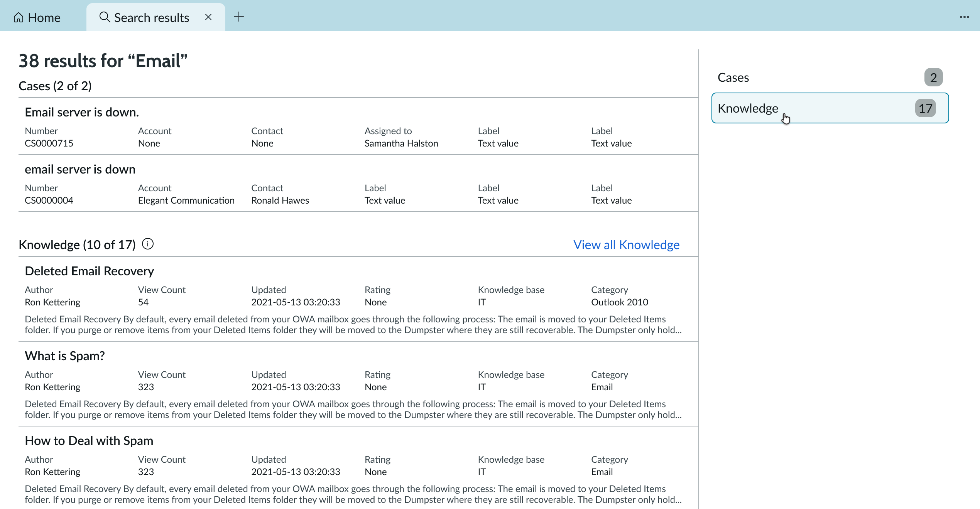Click updated date under Deleted Email Recovery

(x=296, y=302)
